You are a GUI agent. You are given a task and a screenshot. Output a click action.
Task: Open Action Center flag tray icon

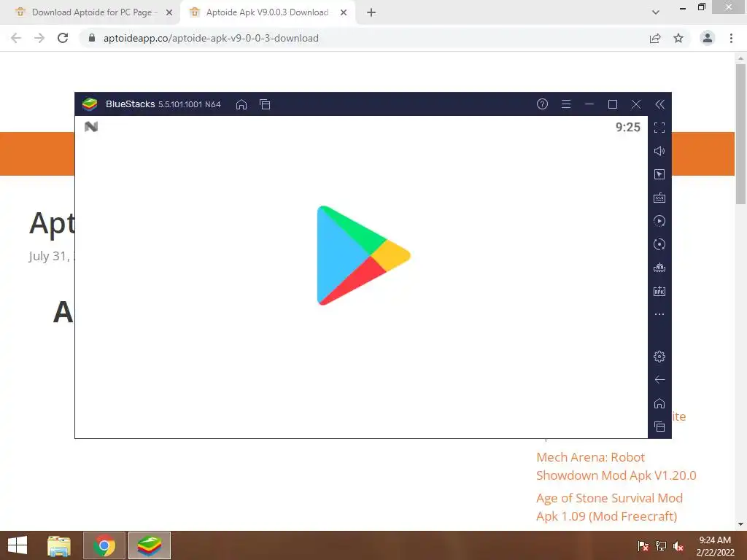(x=643, y=546)
